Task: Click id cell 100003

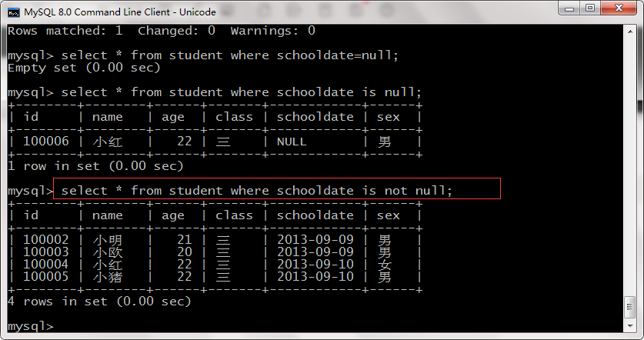Action: (x=46, y=252)
